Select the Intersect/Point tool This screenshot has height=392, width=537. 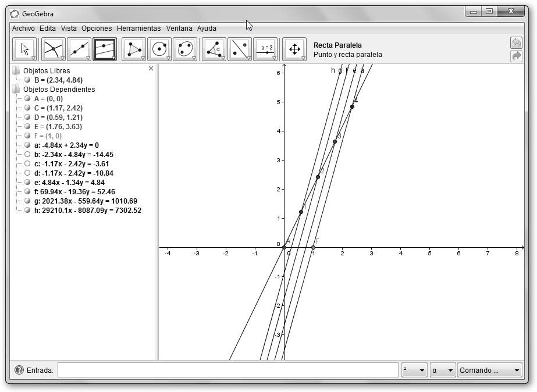tap(54, 49)
